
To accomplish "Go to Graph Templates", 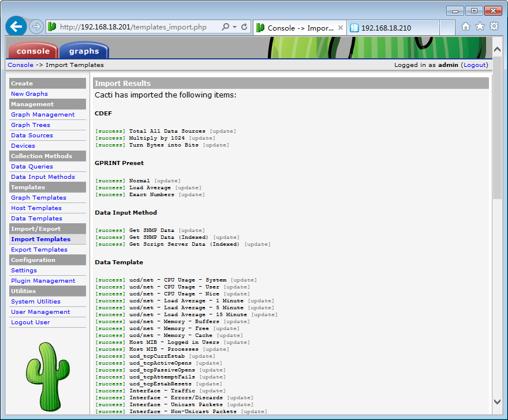I will point(39,197).
